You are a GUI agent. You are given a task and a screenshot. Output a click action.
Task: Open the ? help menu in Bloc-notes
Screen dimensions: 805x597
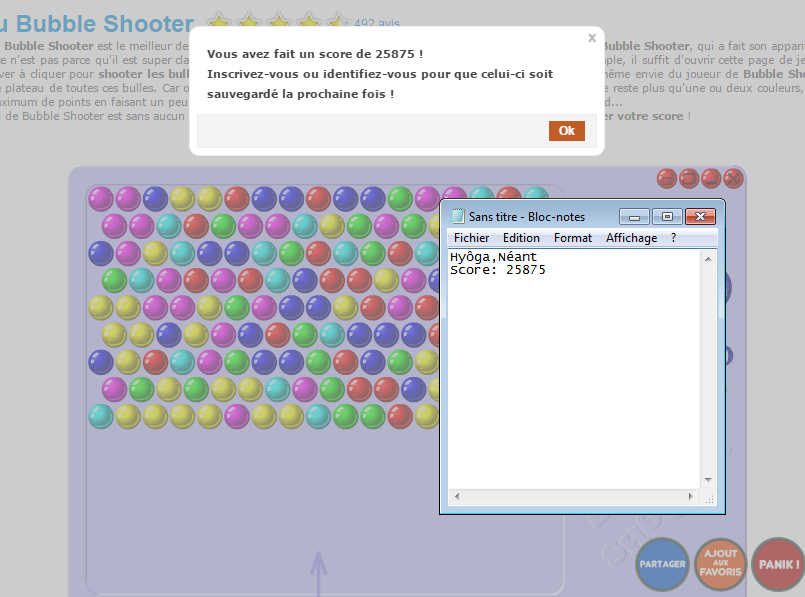pyautogui.click(x=673, y=238)
